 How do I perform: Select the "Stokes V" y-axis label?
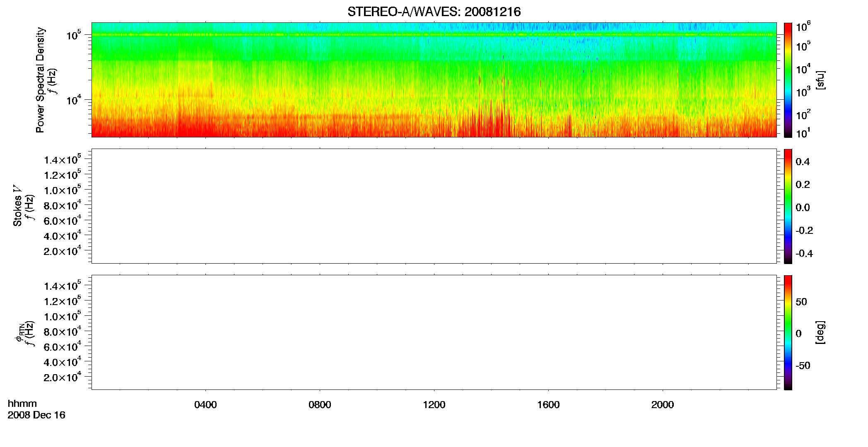(17, 206)
